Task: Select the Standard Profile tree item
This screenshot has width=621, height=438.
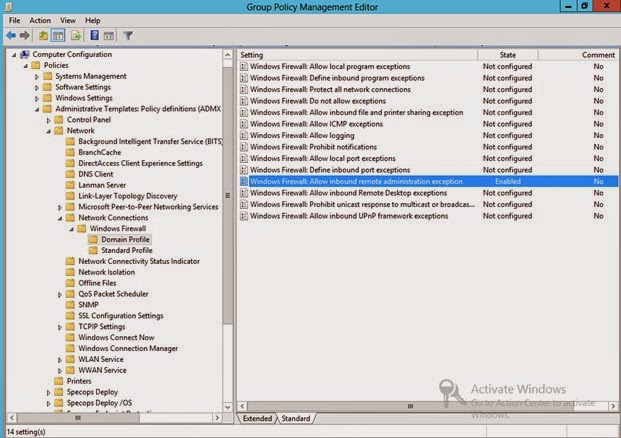Action: tap(127, 250)
